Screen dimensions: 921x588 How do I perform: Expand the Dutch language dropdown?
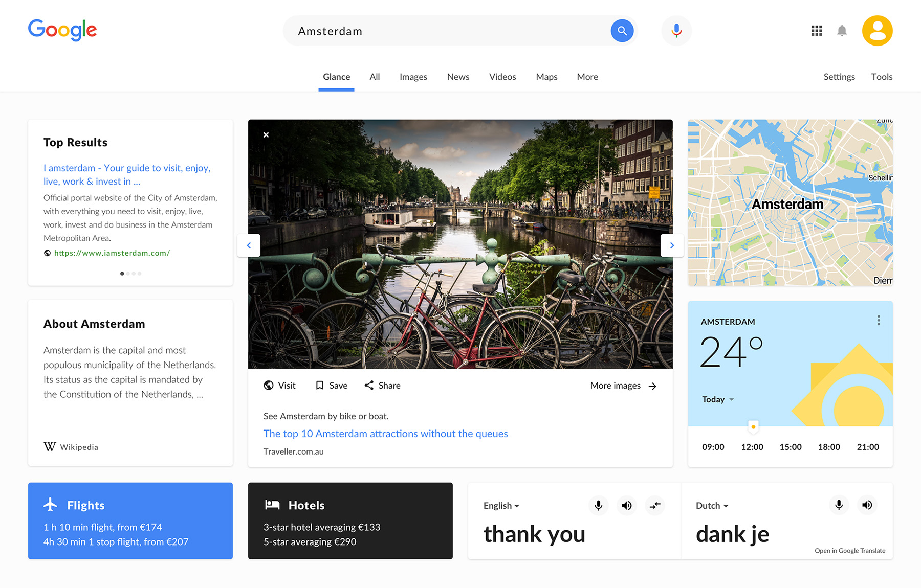pyautogui.click(x=712, y=506)
